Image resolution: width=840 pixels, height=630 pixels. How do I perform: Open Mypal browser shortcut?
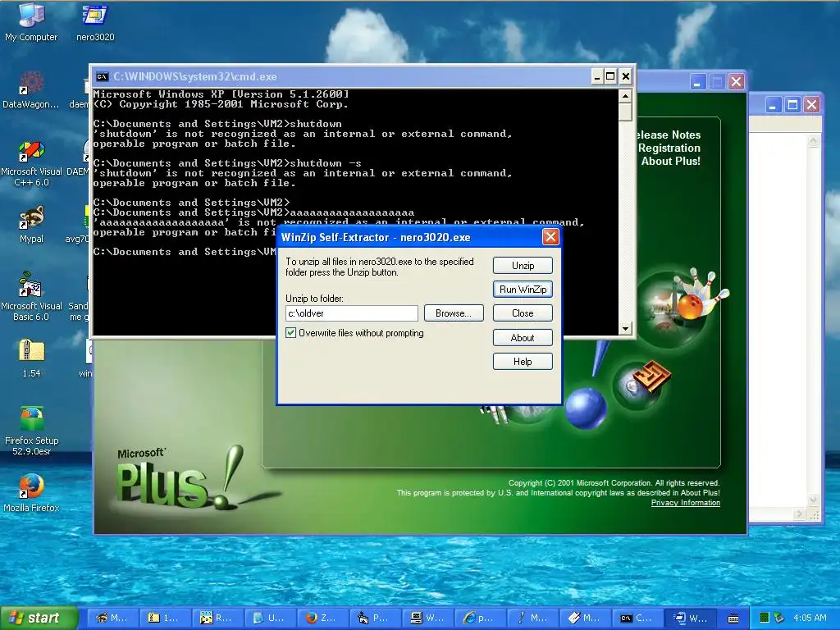31,225
